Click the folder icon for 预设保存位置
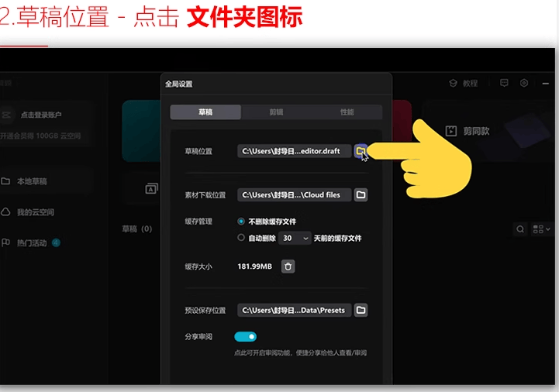Image resolution: width=559 pixels, height=392 pixels. click(x=361, y=310)
